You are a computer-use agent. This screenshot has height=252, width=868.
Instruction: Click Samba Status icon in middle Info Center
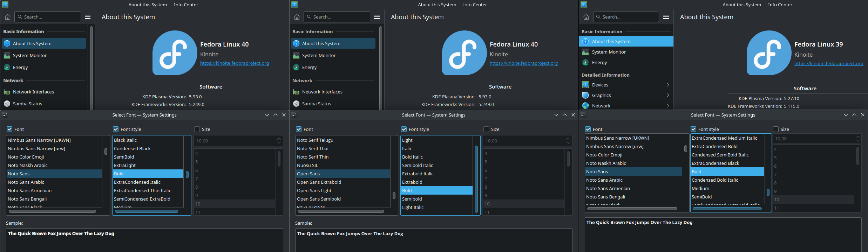click(296, 104)
